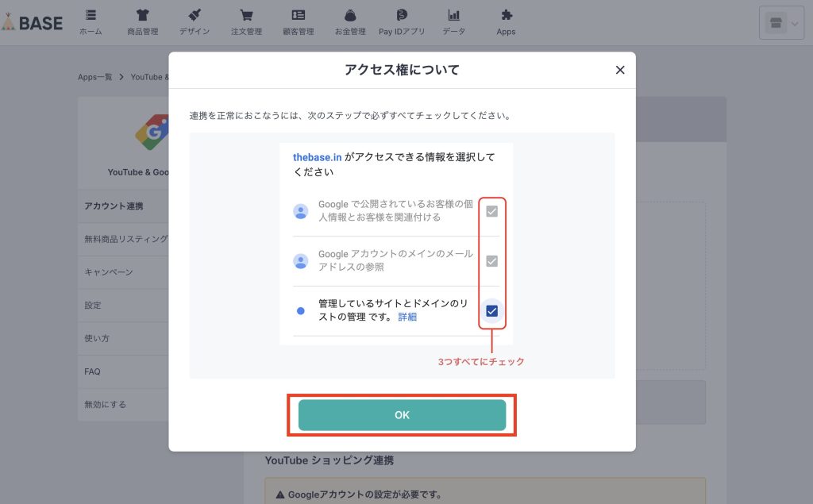The width and height of the screenshot is (813, 504).
Task: Click the thebase.in link
Action: point(317,157)
